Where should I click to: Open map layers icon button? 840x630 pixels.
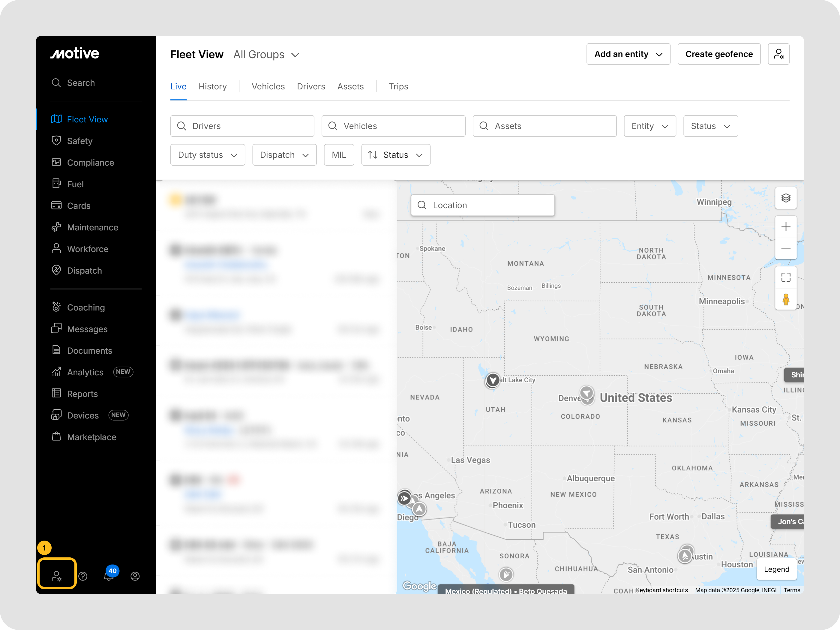[785, 198]
